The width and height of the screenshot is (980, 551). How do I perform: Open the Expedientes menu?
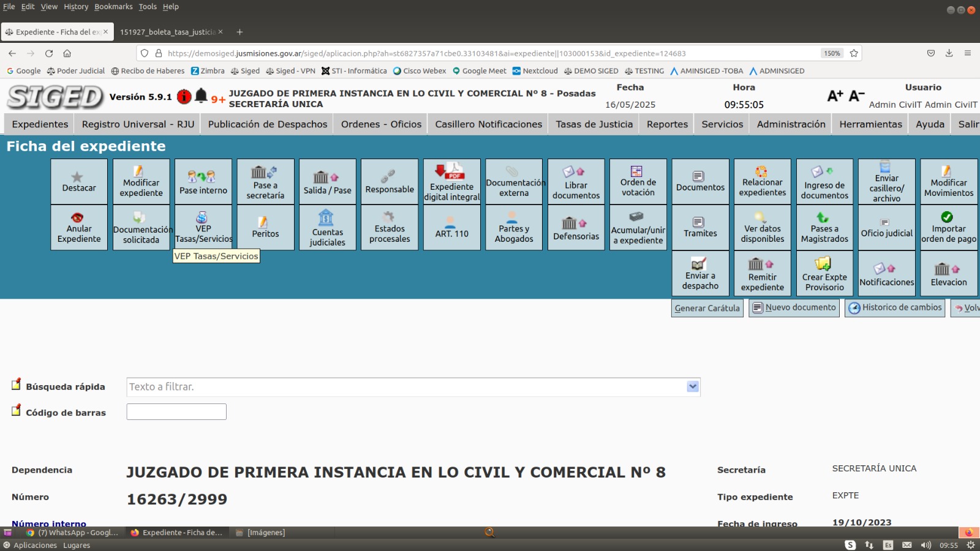click(x=40, y=124)
